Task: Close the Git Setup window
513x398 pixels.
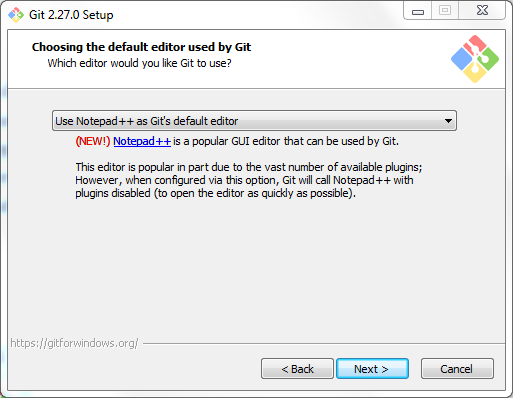Action: [x=482, y=11]
